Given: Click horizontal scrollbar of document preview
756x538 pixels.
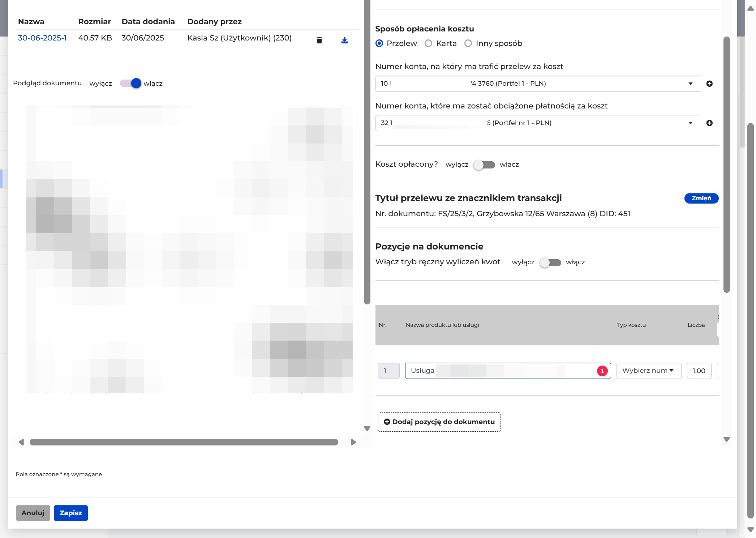Looking at the screenshot, I should pos(184,442).
